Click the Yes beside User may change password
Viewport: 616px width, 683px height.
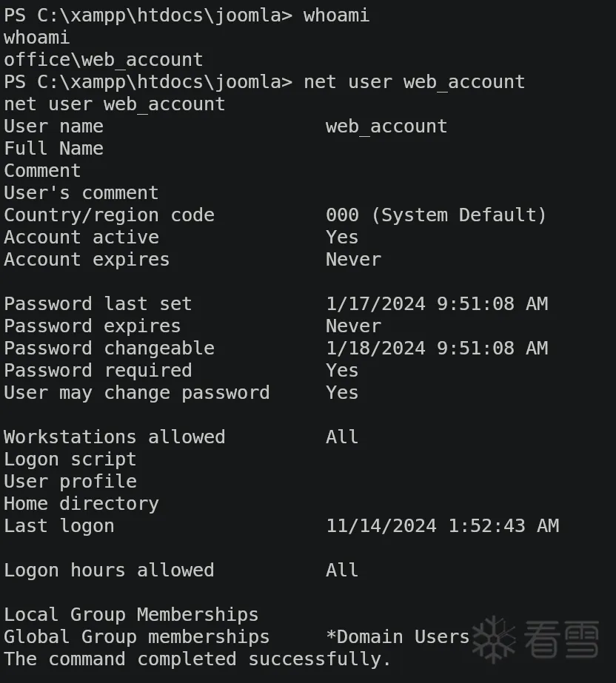point(342,393)
